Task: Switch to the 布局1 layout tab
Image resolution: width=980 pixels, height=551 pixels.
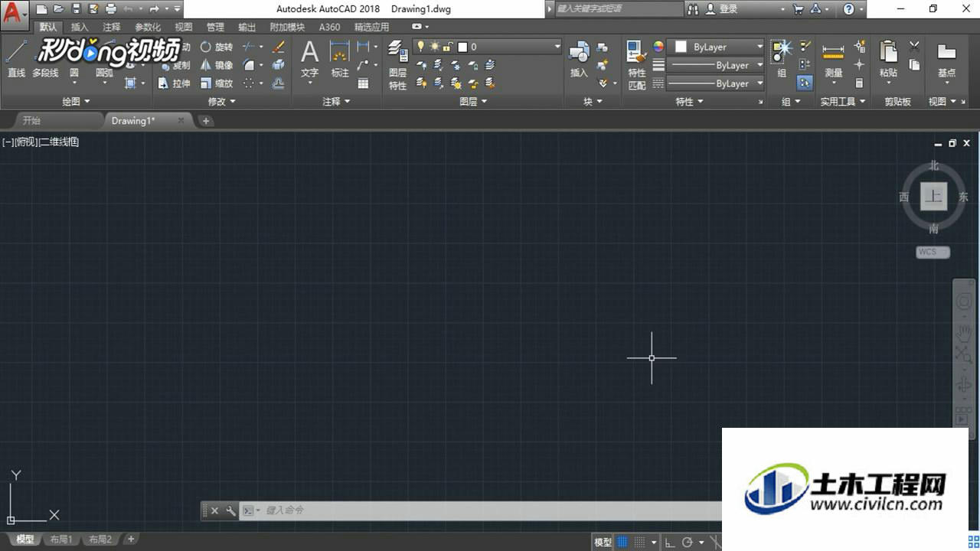Action: pos(61,540)
